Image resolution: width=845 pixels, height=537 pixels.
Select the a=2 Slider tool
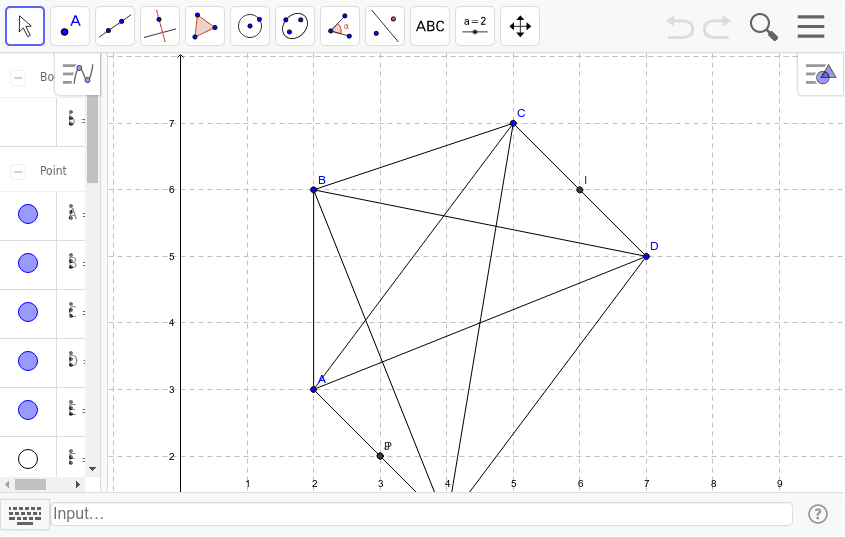coord(475,26)
